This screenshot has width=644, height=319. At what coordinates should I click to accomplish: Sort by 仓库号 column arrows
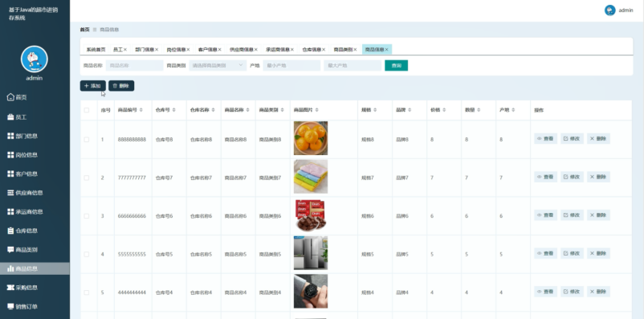[x=173, y=110]
